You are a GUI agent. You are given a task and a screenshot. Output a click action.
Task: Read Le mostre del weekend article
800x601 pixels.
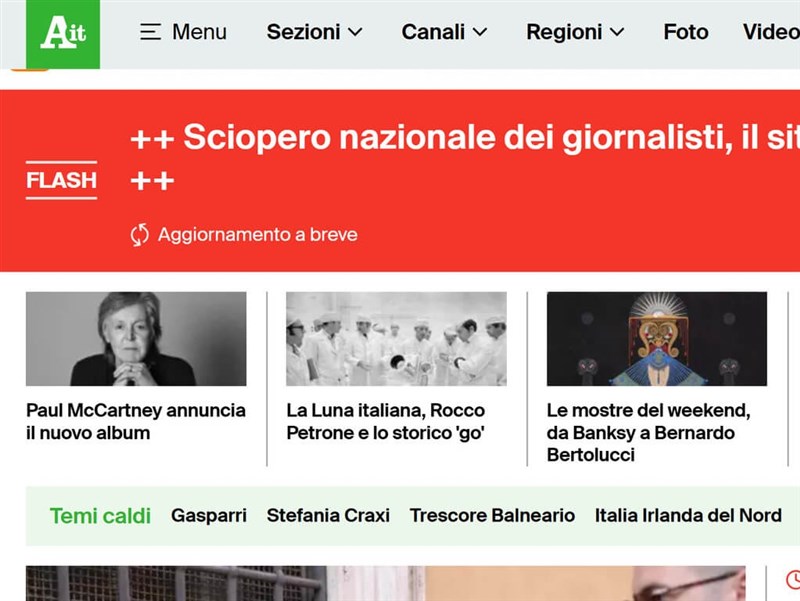tap(648, 432)
